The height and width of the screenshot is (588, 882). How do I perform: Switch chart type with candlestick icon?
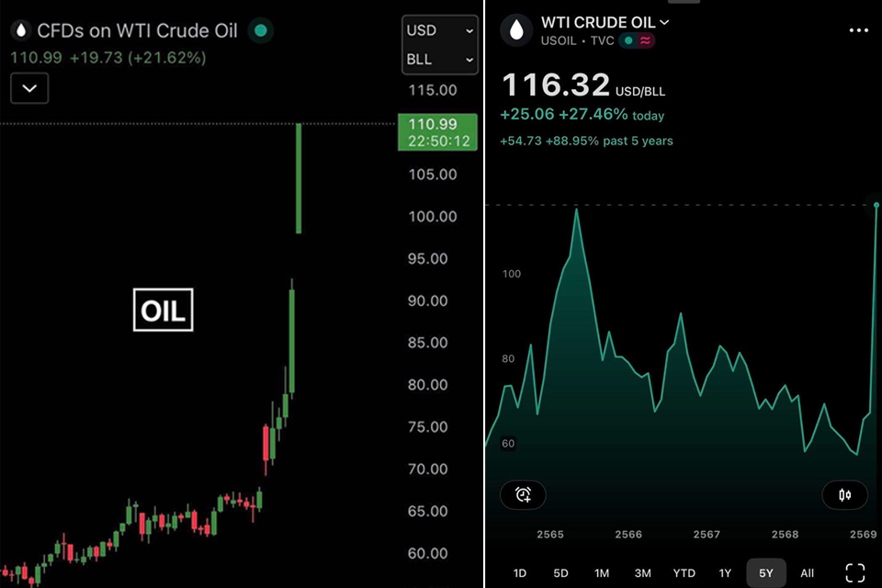tap(845, 495)
